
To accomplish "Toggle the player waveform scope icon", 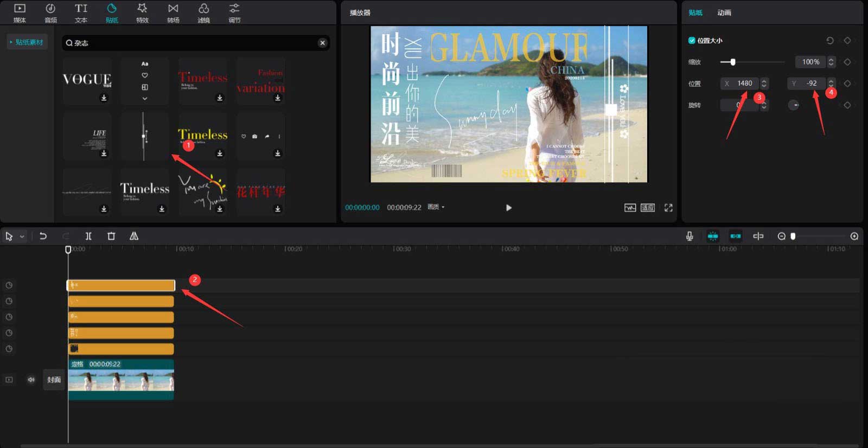I will click(630, 208).
